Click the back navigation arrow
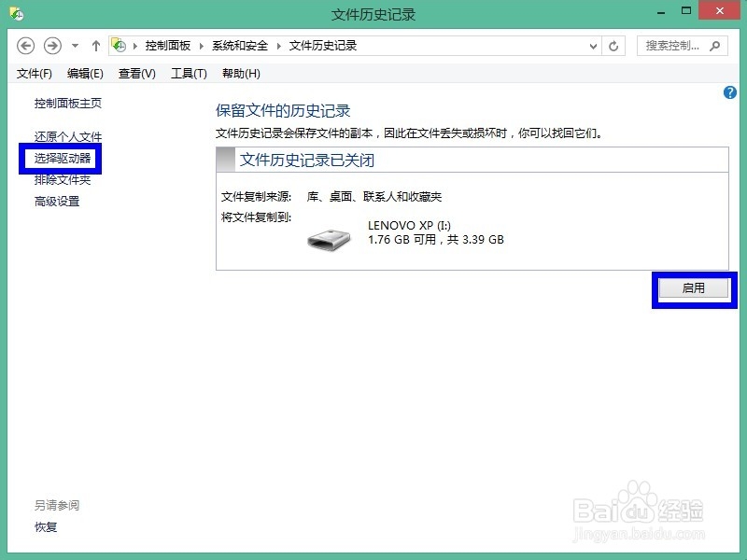The width and height of the screenshot is (747, 560). (x=25, y=45)
